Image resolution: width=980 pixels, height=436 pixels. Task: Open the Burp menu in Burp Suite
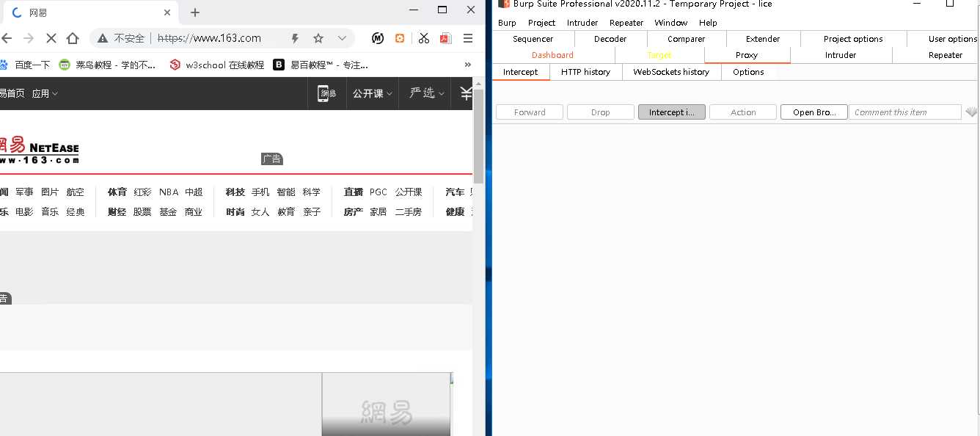(x=507, y=23)
